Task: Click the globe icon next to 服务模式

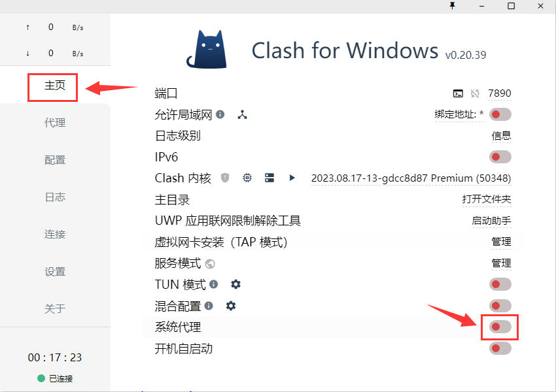Action: coord(210,264)
